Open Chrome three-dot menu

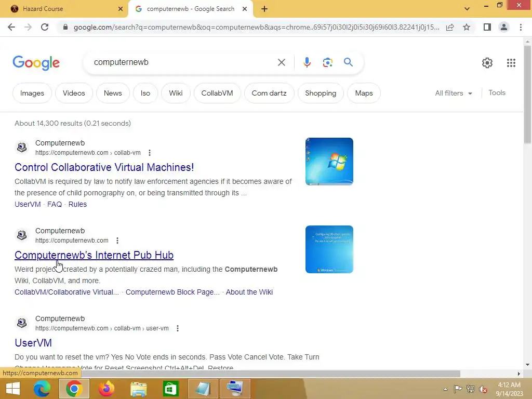[521, 27]
